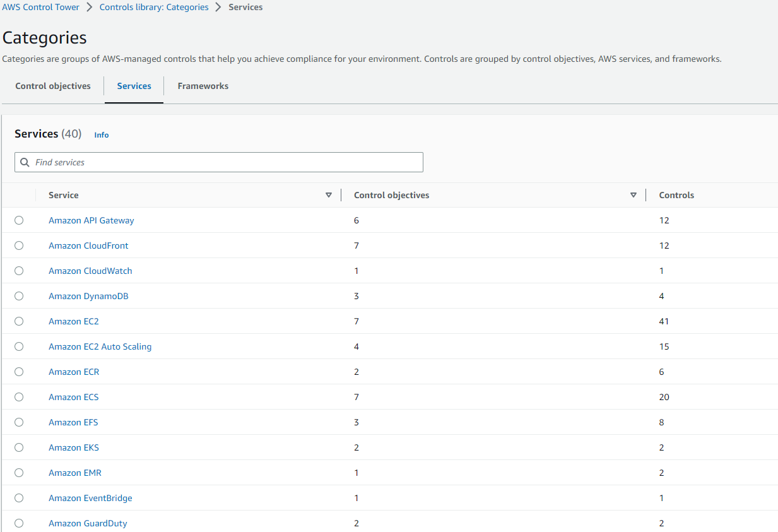Open the Amazon ECR service link
This screenshot has height=532, width=778.
tap(74, 372)
